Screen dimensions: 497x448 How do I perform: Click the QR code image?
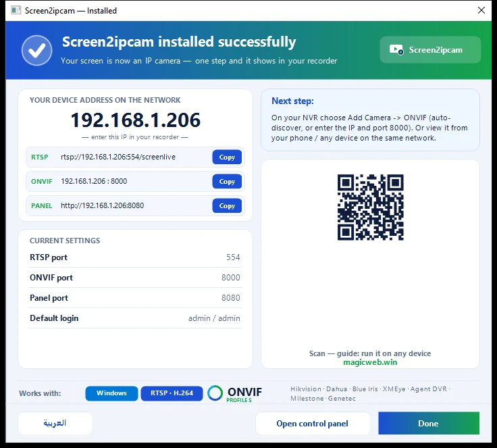(370, 207)
